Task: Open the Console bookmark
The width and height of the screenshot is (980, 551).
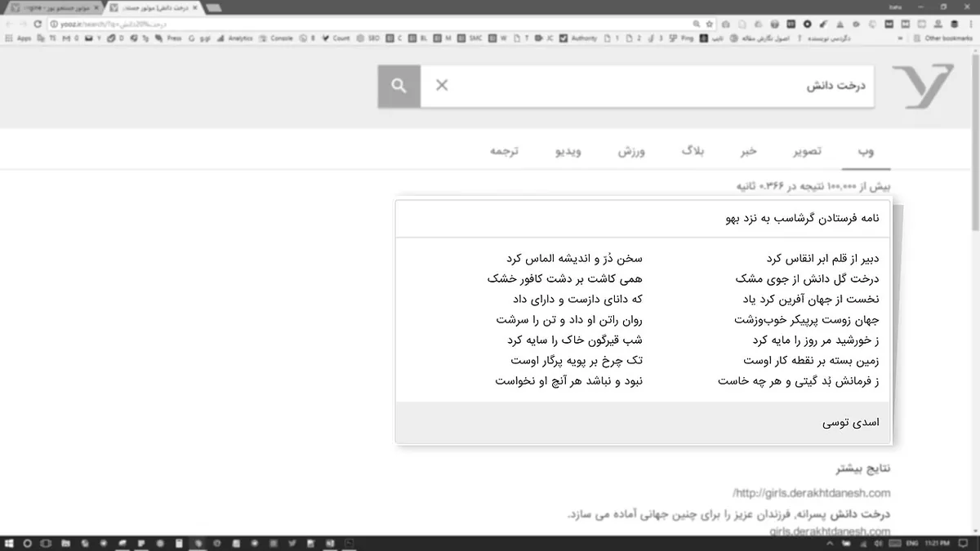Action: tap(277, 38)
